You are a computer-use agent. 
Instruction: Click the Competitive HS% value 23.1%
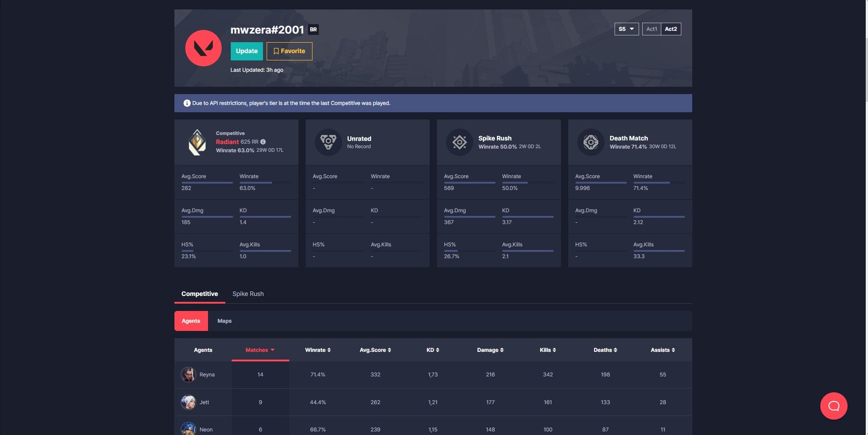click(x=188, y=256)
